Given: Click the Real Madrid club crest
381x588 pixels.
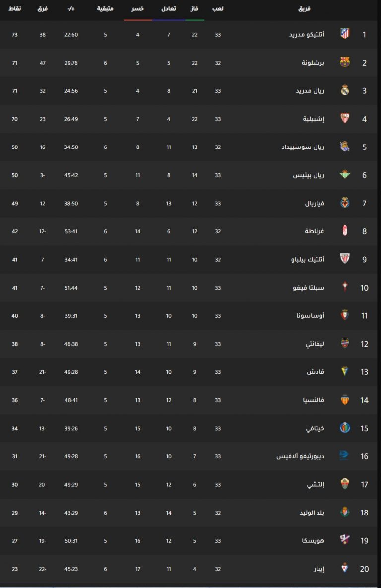Looking at the screenshot, I should [x=345, y=90].
